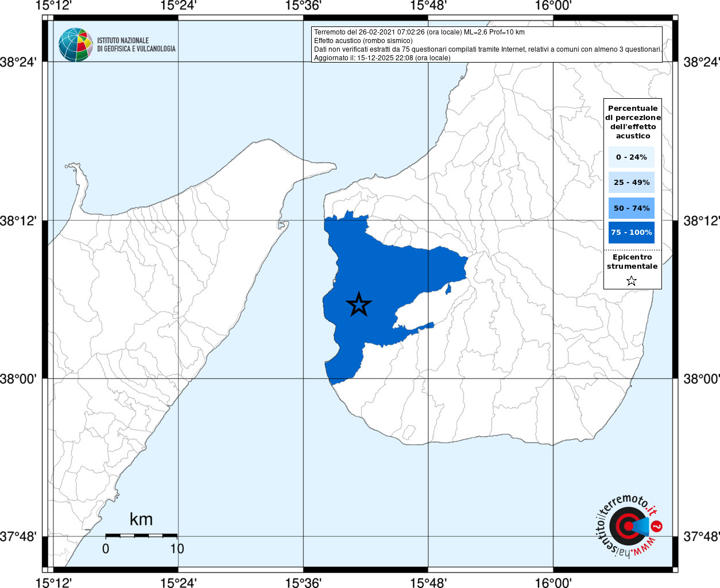Click the 'Dati non verificati estratti' line
This screenshot has height=588, width=720.
(487, 49)
